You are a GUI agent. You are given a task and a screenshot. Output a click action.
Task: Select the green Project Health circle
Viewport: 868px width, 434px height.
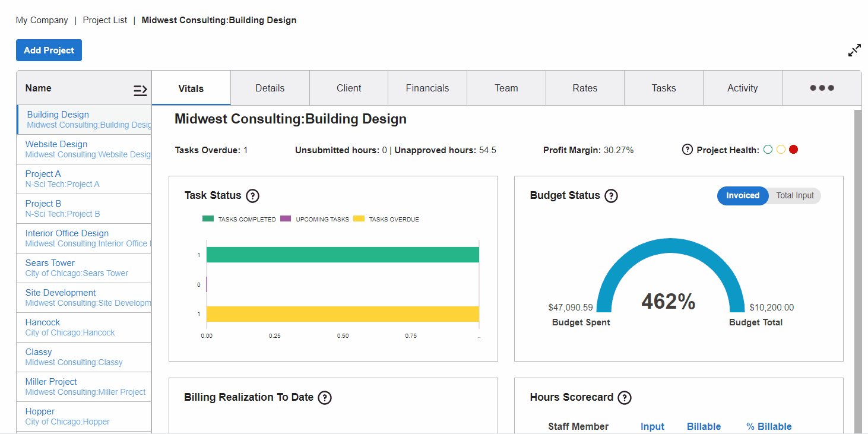(768, 150)
